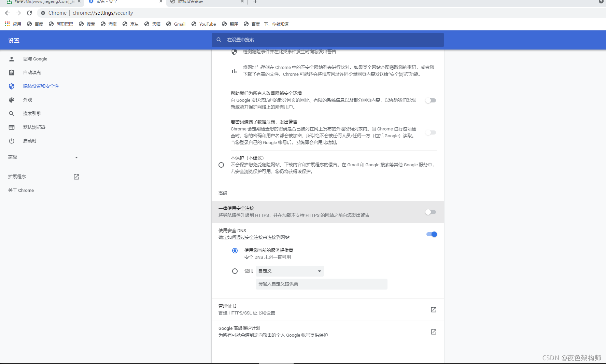This screenshot has height=364, width=606.
Task: Open the 应用 apps grid shortcut
Action: click(x=13, y=24)
